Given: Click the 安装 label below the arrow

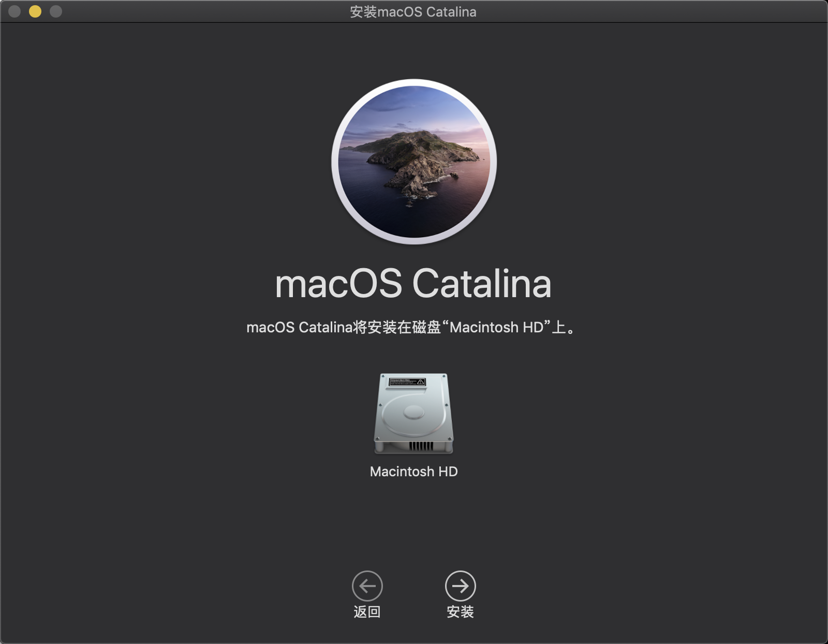Looking at the screenshot, I should coord(460,612).
